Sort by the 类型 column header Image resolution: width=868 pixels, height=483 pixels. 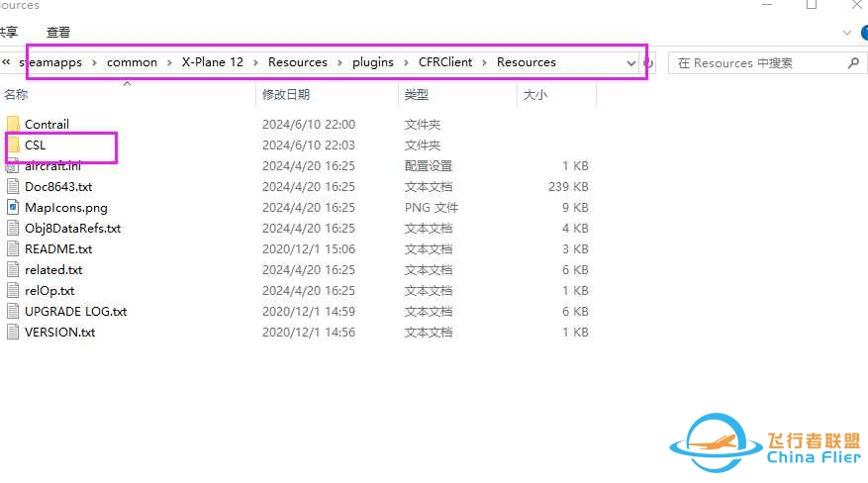(x=417, y=95)
